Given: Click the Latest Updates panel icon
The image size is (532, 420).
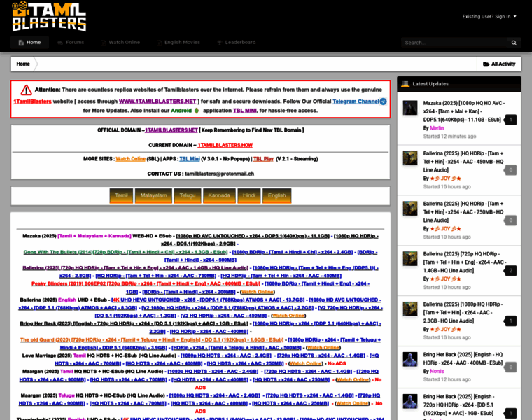Looking at the screenshot, I should (405, 84).
